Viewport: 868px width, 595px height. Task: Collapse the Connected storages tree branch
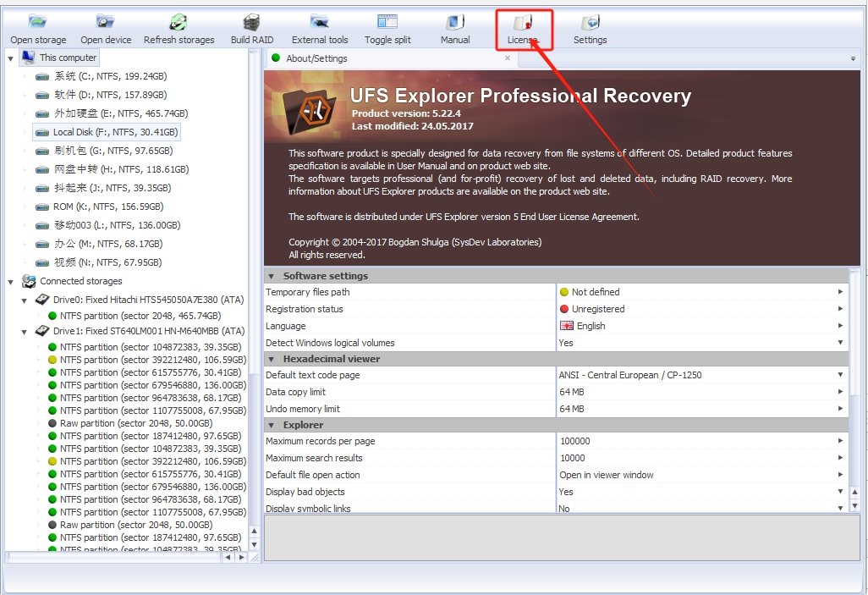click(x=10, y=282)
